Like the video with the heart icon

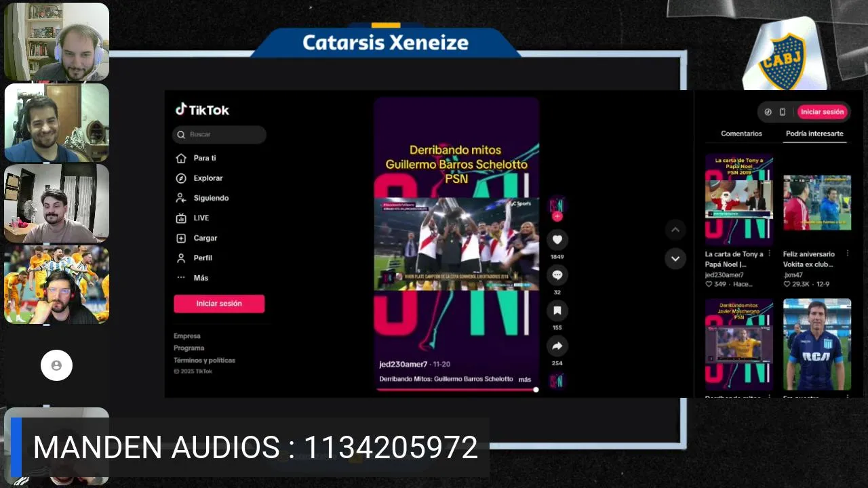[557, 240]
